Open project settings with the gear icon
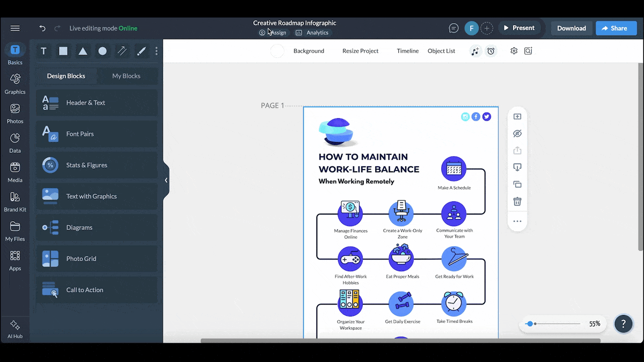The width and height of the screenshot is (644, 362). coord(514,50)
